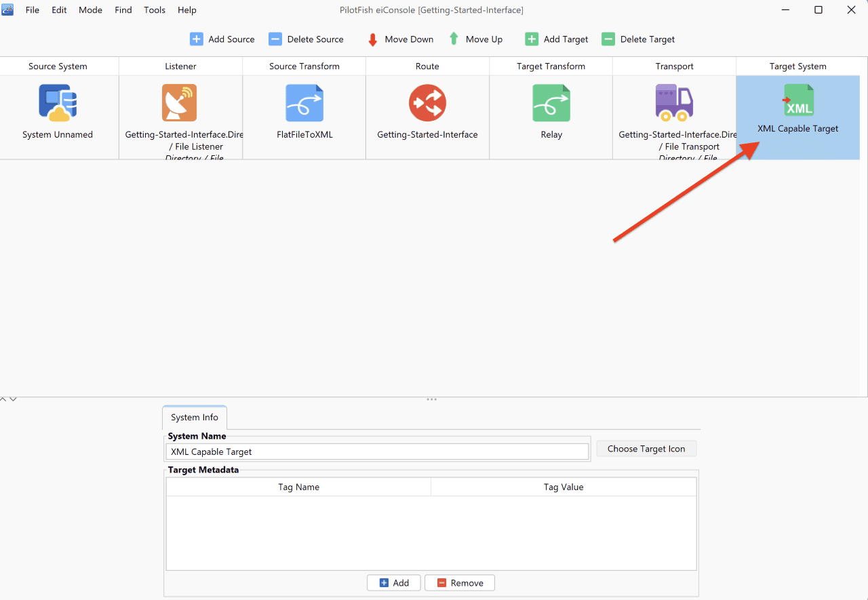Open the File menu

(x=33, y=10)
